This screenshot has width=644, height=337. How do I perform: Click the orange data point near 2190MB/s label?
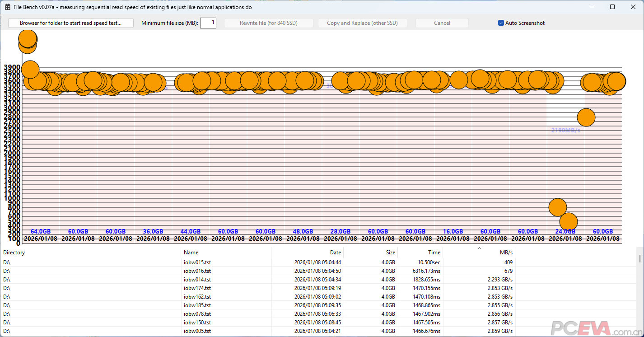[586, 117]
